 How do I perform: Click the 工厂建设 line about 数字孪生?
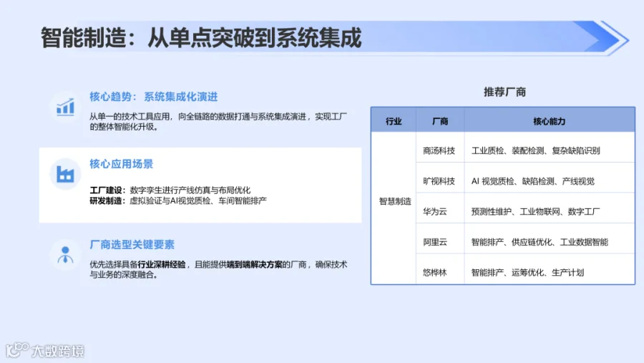[x=170, y=190]
